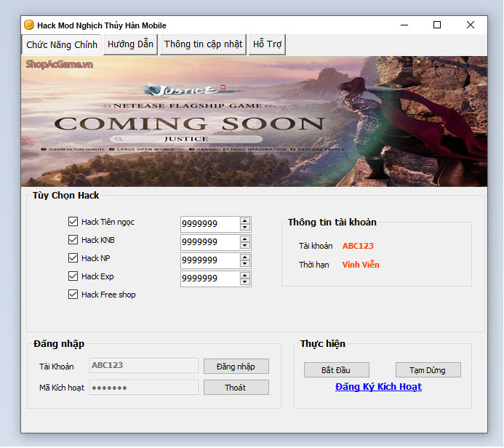Open the Hỗ Trợ tab
Image resolution: width=504 pixels, height=448 pixels.
click(x=267, y=44)
